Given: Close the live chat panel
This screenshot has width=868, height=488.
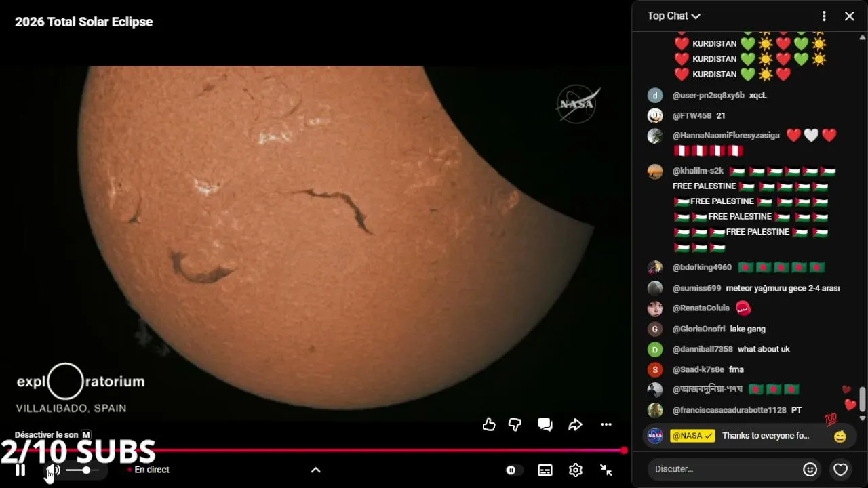Looking at the screenshot, I should (x=850, y=16).
